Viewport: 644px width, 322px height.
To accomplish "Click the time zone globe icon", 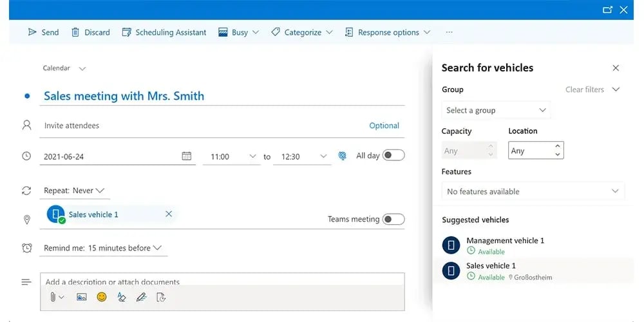I will [342, 156].
